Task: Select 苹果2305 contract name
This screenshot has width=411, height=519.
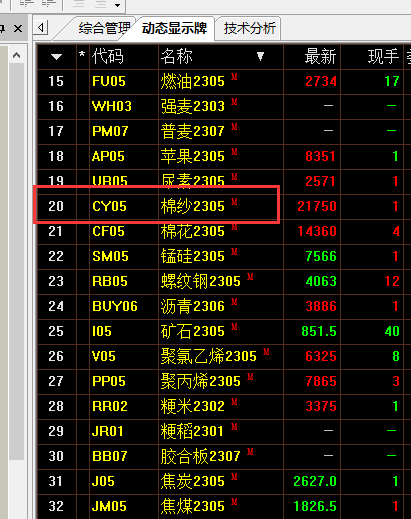Action: (x=193, y=156)
